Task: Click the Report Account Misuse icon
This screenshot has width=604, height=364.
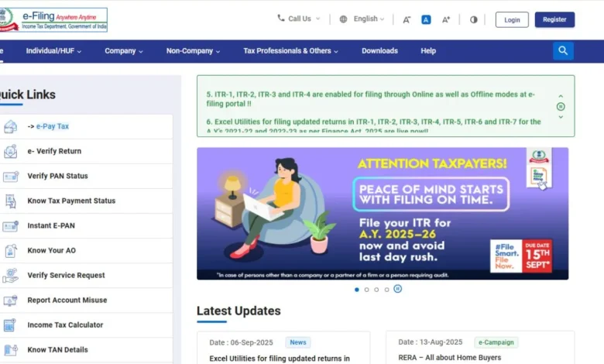Action: pos(10,300)
